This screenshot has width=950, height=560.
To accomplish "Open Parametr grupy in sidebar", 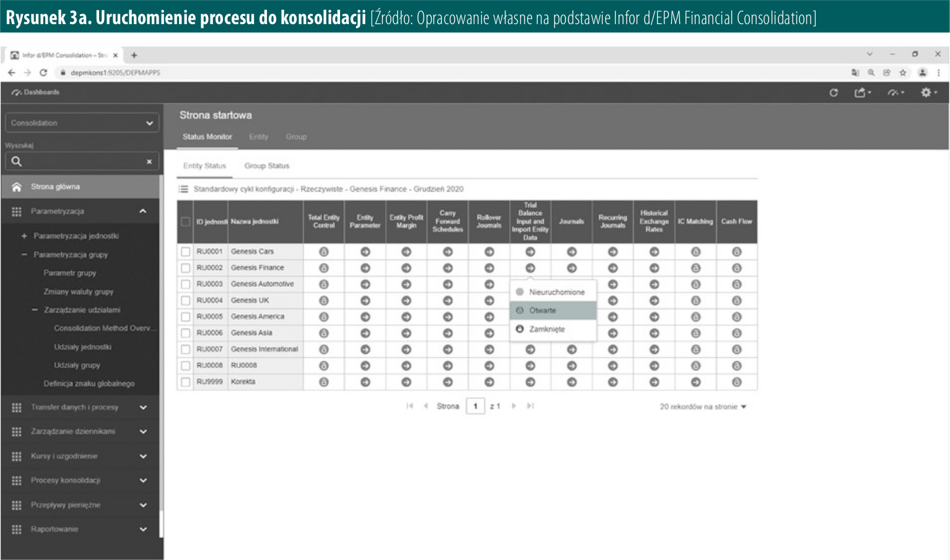I will tap(70, 273).
